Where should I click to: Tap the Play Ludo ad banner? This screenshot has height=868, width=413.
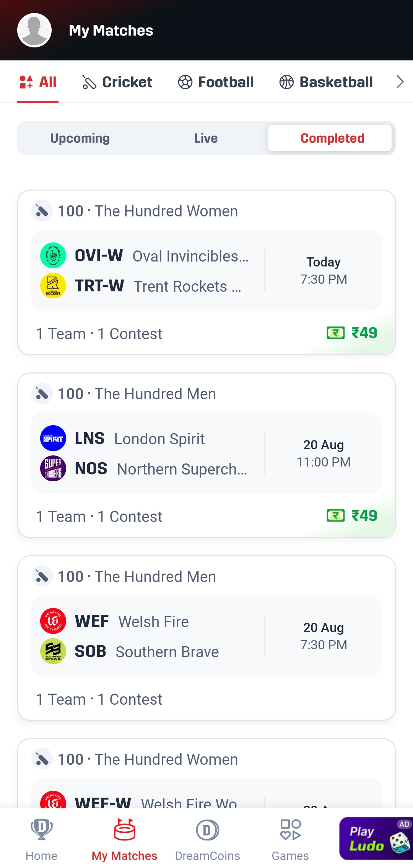coord(376,838)
